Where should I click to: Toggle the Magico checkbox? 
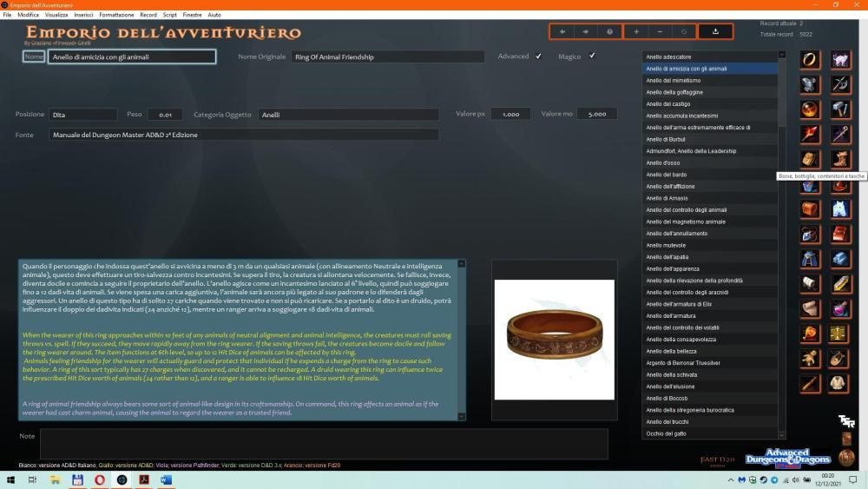click(x=592, y=56)
